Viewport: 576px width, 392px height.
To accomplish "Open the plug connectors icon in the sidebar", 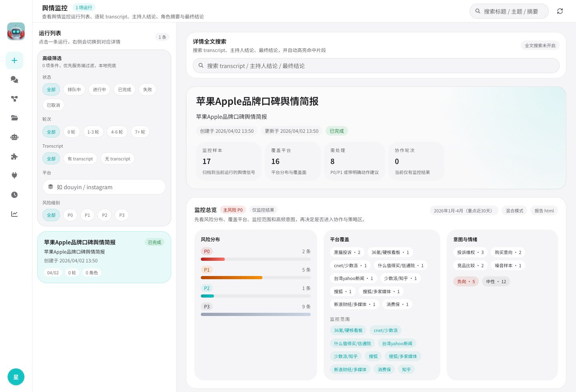I will 14,176.
